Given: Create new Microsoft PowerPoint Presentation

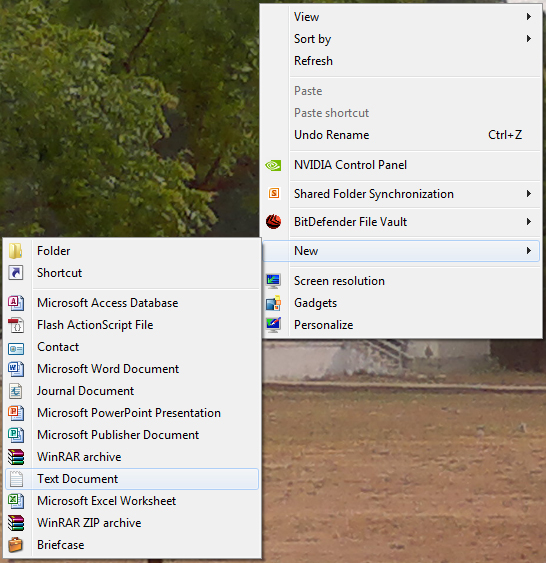Looking at the screenshot, I should 132,413.
